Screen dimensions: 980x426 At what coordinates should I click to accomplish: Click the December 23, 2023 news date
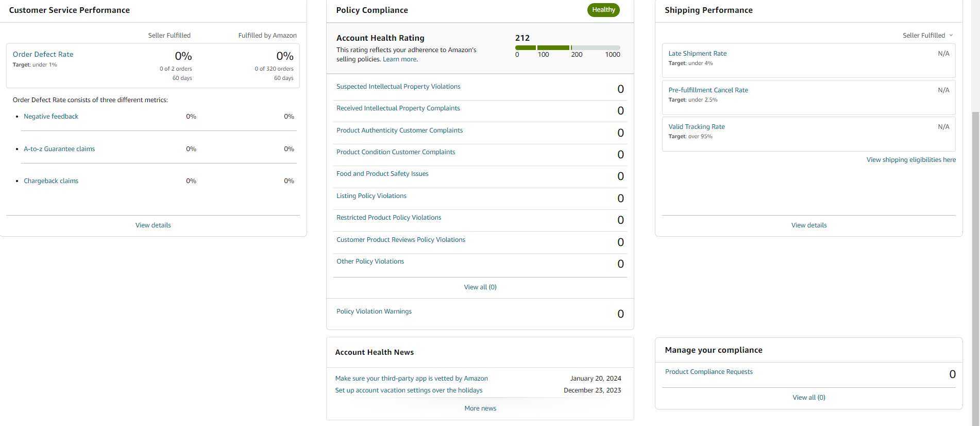[x=593, y=390]
